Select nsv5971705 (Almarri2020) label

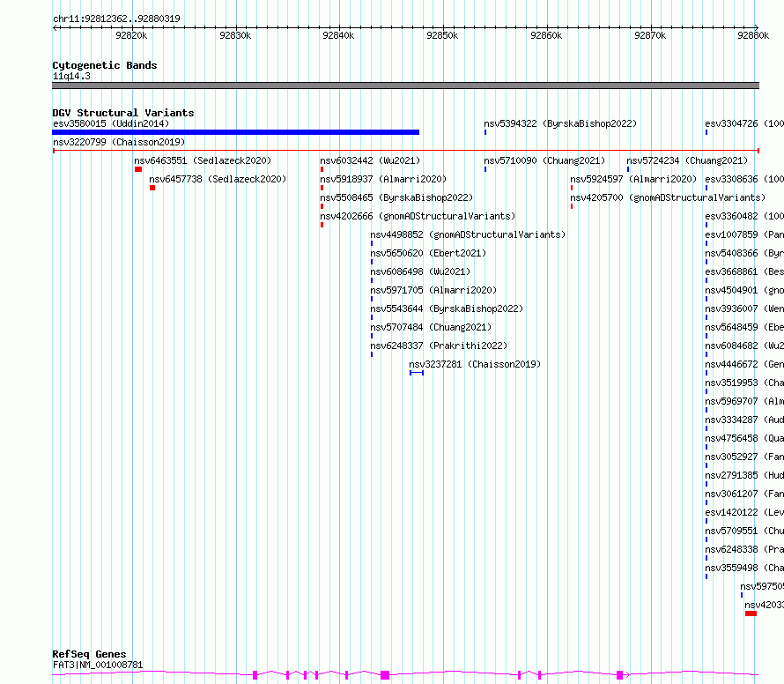pos(433,290)
